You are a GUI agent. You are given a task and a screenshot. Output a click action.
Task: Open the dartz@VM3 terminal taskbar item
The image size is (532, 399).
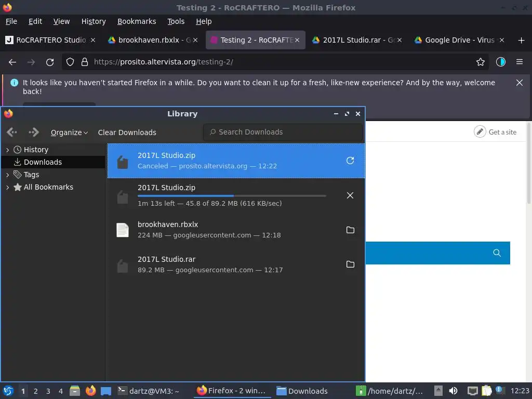149,391
